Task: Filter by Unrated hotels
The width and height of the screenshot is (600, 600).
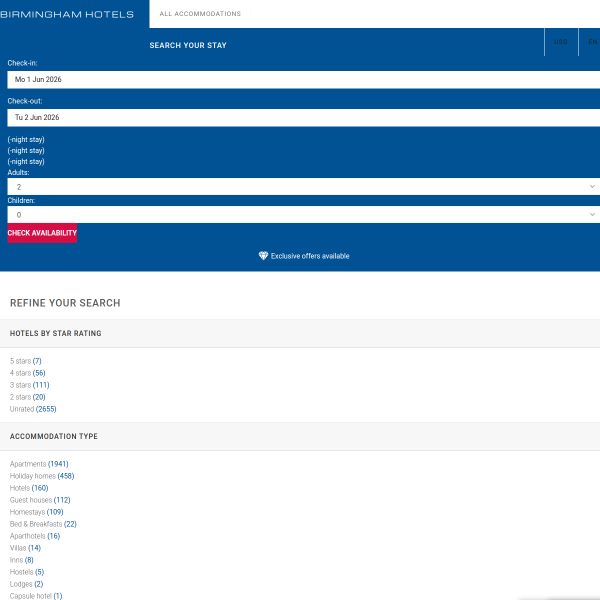Action: tap(33, 409)
